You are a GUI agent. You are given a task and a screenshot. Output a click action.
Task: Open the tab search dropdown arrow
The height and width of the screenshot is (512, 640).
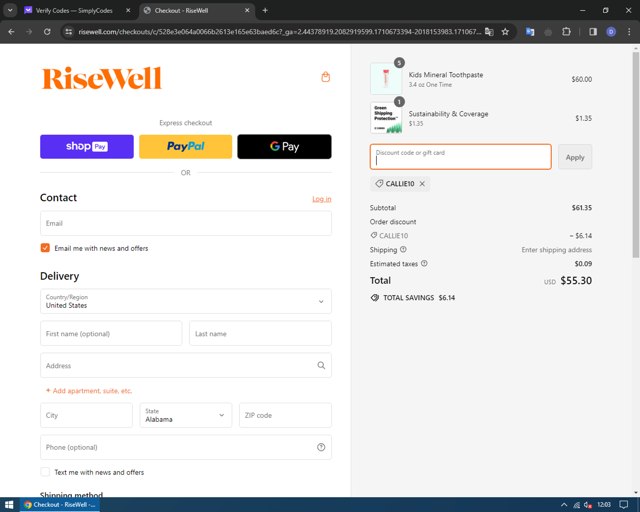click(10, 11)
